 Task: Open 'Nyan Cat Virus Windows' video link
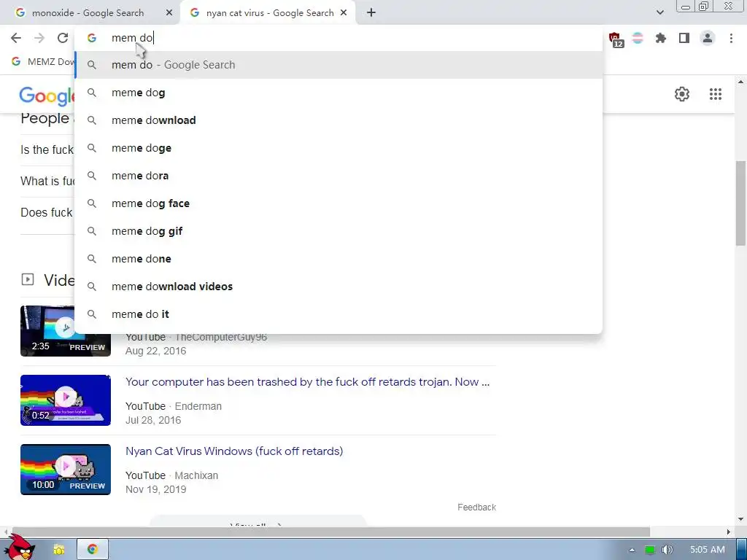pos(234,451)
